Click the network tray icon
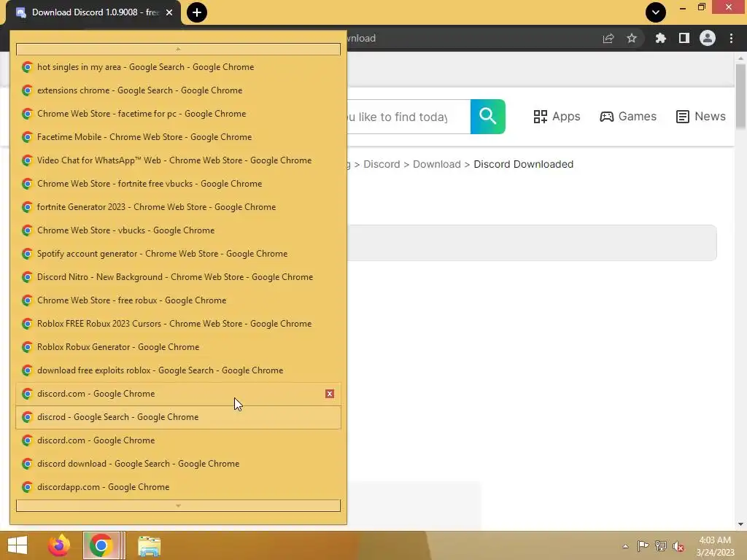This screenshot has width=747, height=560. [x=661, y=546]
